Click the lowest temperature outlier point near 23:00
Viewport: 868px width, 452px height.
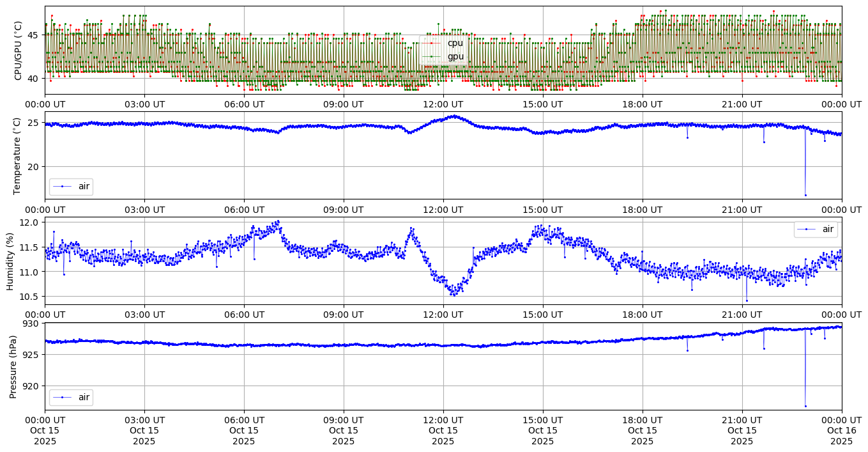click(805, 195)
